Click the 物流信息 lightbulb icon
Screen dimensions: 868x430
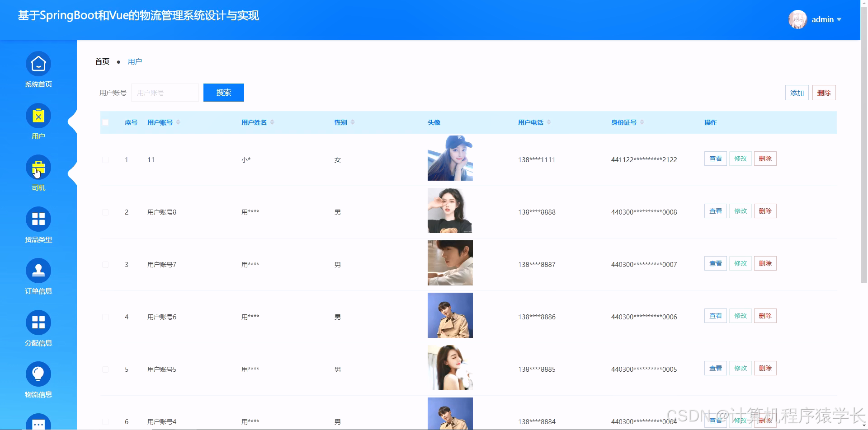click(x=38, y=373)
